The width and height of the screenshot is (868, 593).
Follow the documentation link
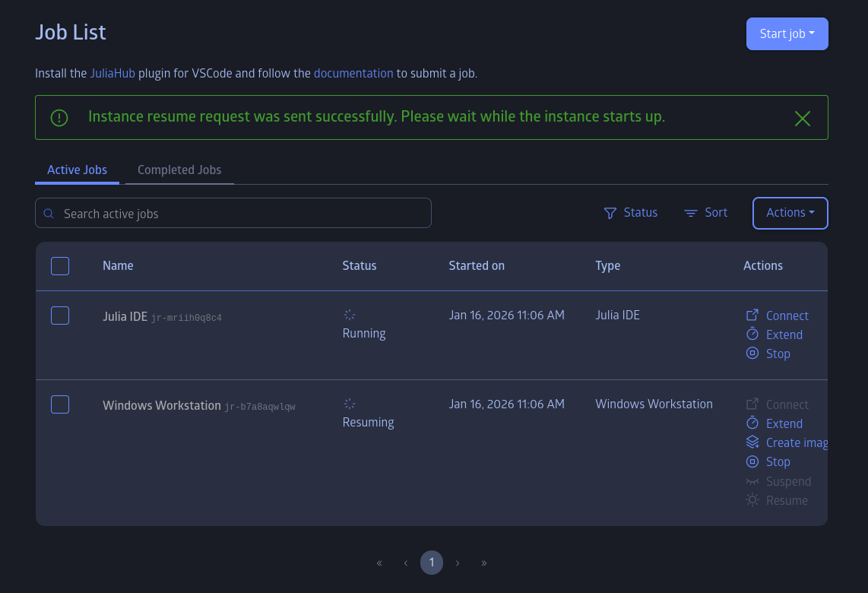click(353, 73)
